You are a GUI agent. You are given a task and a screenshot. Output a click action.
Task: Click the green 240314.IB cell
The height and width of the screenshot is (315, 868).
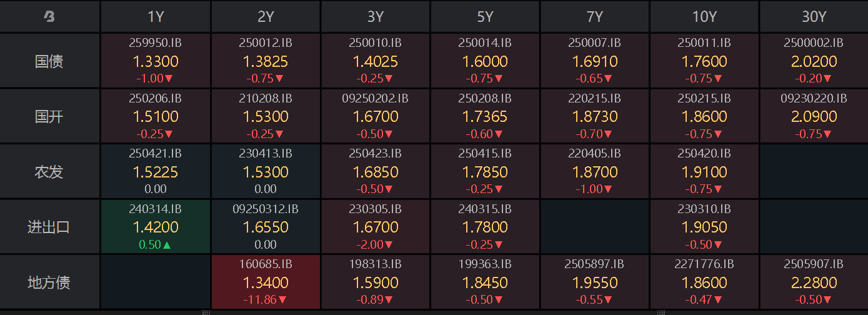click(x=156, y=227)
